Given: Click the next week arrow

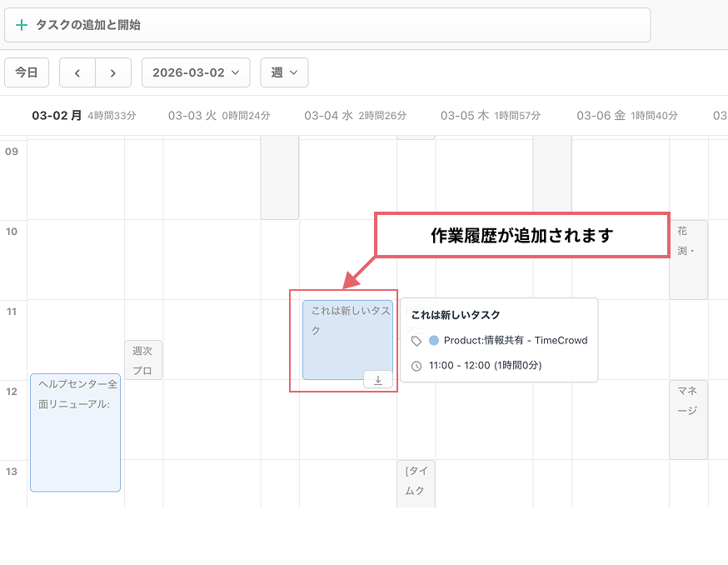Looking at the screenshot, I should coord(112,72).
